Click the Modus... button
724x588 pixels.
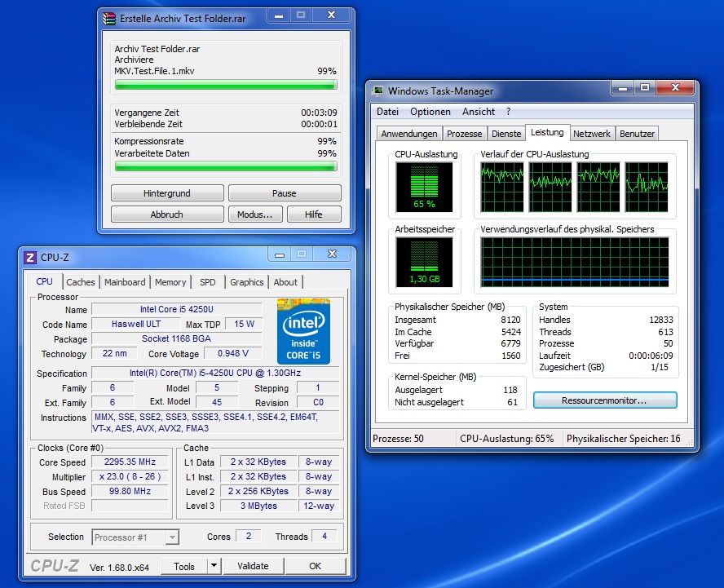(255, 214)
